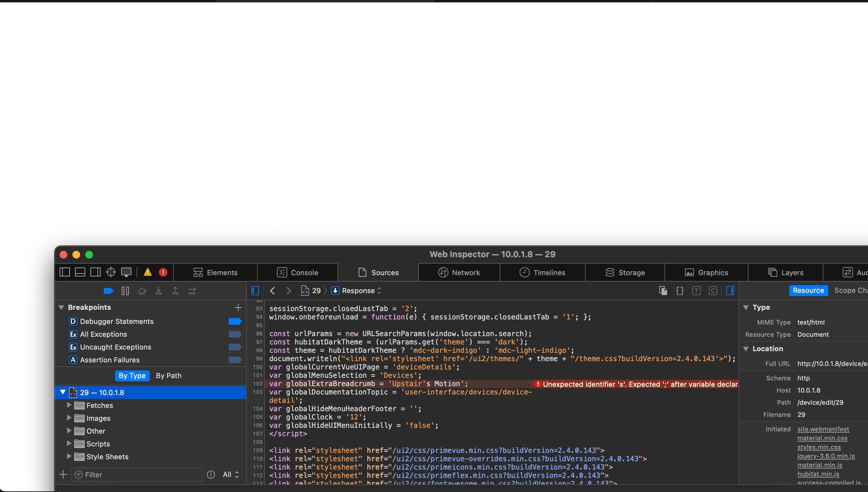This screenshot has height=492, width=868.
Task: Expand the Style Sheets folder
Action: pyautogui.click(x=69, y=456)
